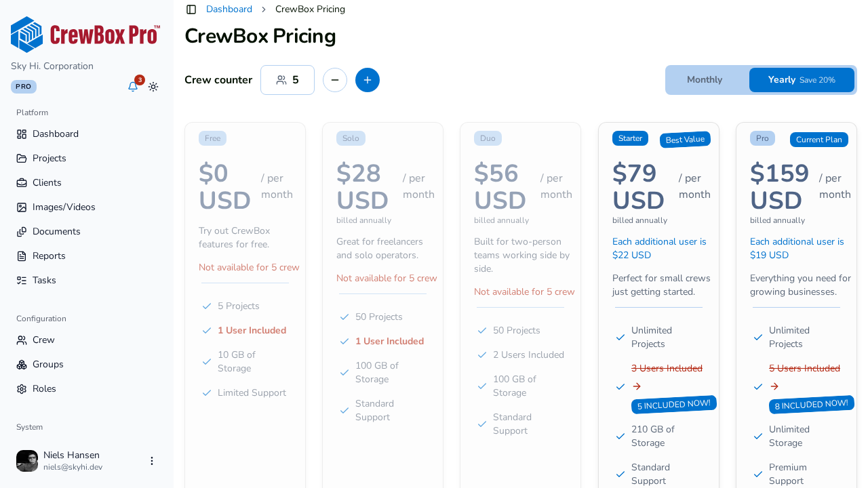Viewport: 868px width, 488px height.
Task: Click Free plan "1 User Included" text
Action: pyautogui.click(x=252, y=331)
